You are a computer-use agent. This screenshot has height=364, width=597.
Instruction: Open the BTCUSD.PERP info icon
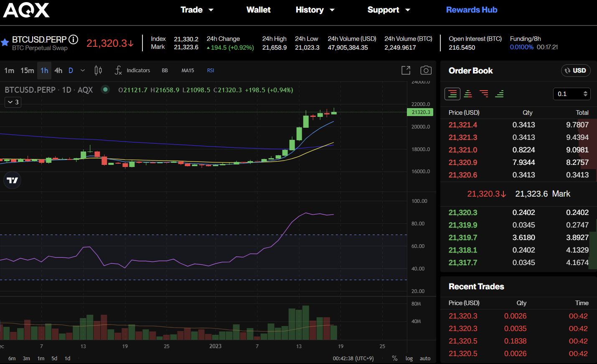pyautogui.click(x=74, y=40)
